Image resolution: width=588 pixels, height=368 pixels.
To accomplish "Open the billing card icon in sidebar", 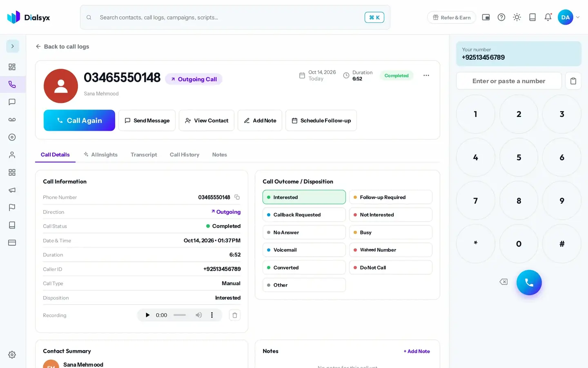I will pos(12,243).
